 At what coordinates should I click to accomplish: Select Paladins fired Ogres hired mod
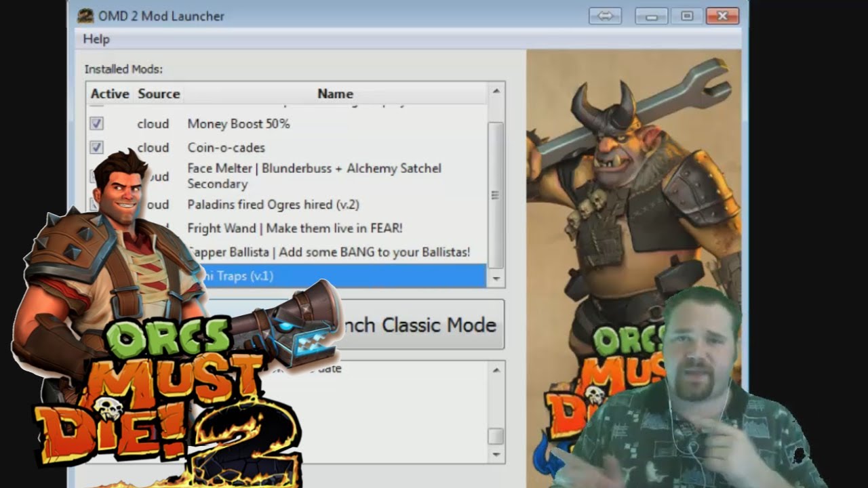pyautogui.click(x=273, y=204)
